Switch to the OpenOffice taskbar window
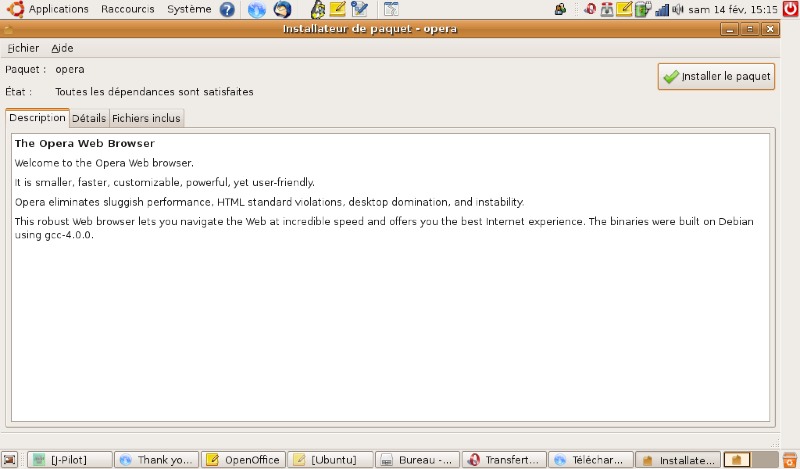 click(242, 460)
